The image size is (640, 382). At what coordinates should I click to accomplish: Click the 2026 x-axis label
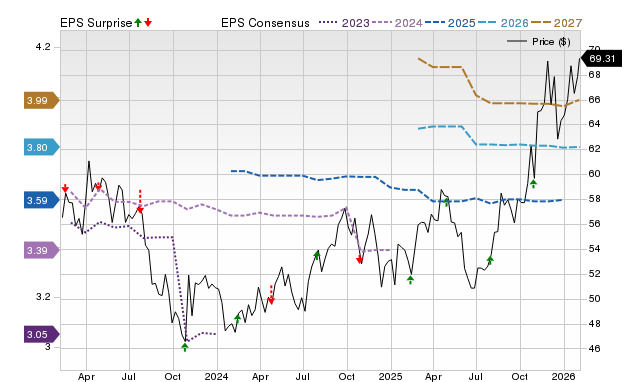[x=564, y=376]
